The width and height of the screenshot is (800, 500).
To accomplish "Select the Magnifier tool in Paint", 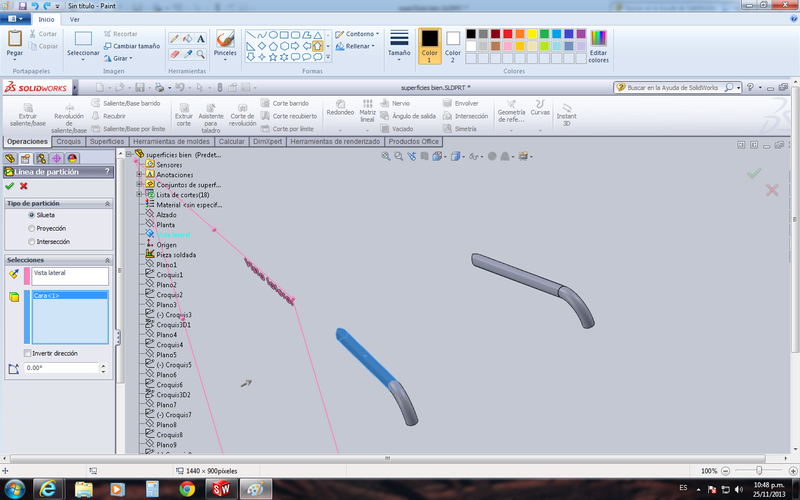I will (x=201, y=54).
